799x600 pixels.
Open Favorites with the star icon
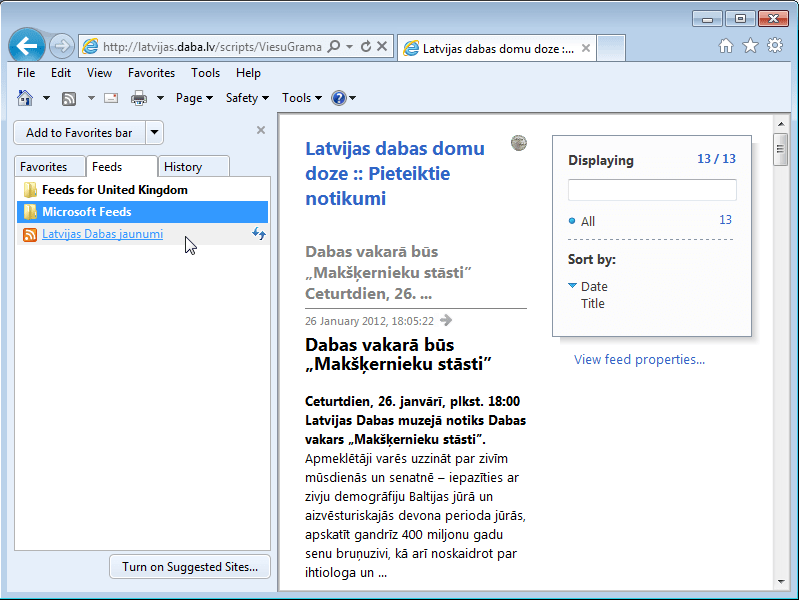[x=750, y=46]
